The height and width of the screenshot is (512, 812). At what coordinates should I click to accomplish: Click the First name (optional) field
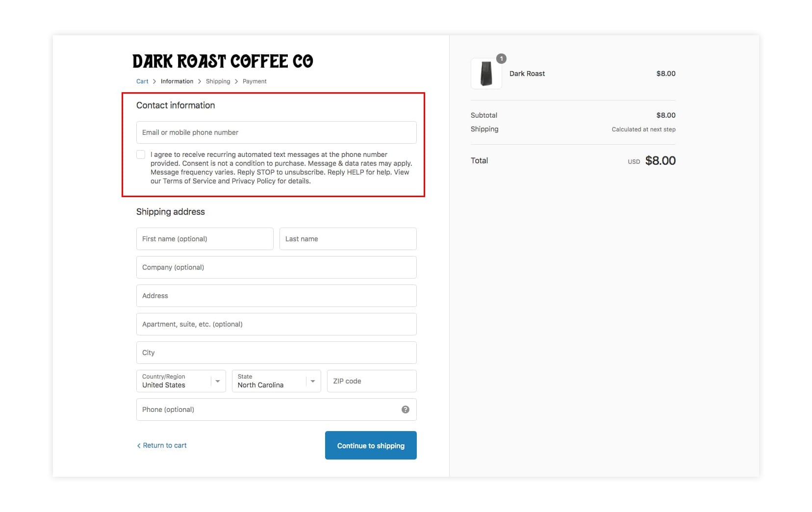(x=204, y=239)
